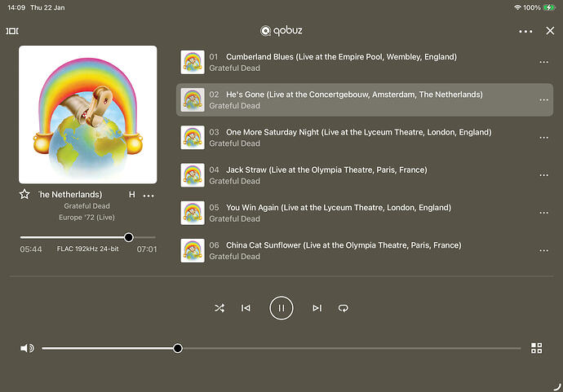The image size is (563, 392).
Task: Mute using the speaker volume icon
Action: (x=27, y=348)
